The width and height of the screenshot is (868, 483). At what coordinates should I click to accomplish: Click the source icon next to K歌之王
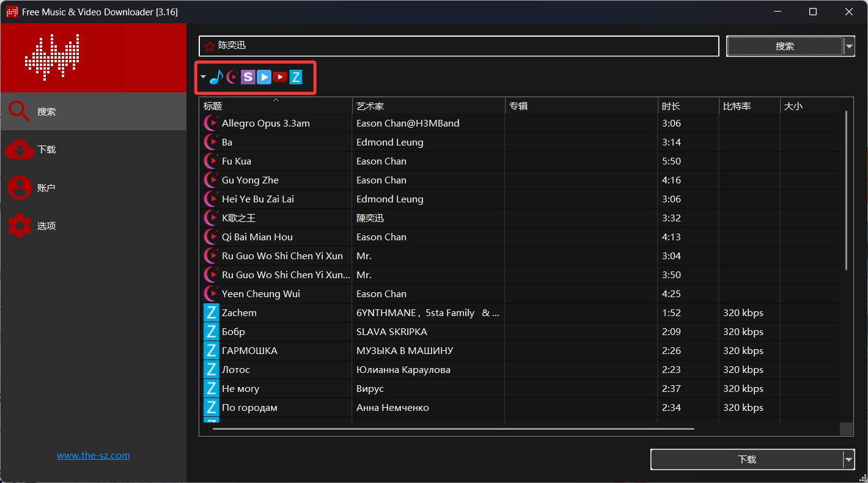coord(211,218)
